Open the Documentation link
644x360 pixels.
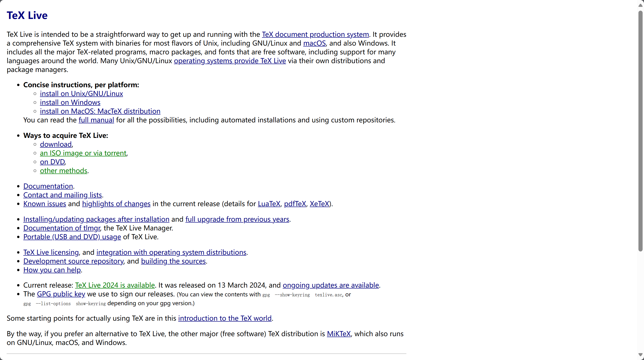[x=48, y=186]
